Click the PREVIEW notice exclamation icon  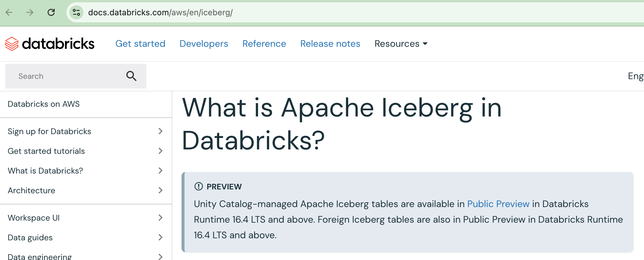[199, 186]
